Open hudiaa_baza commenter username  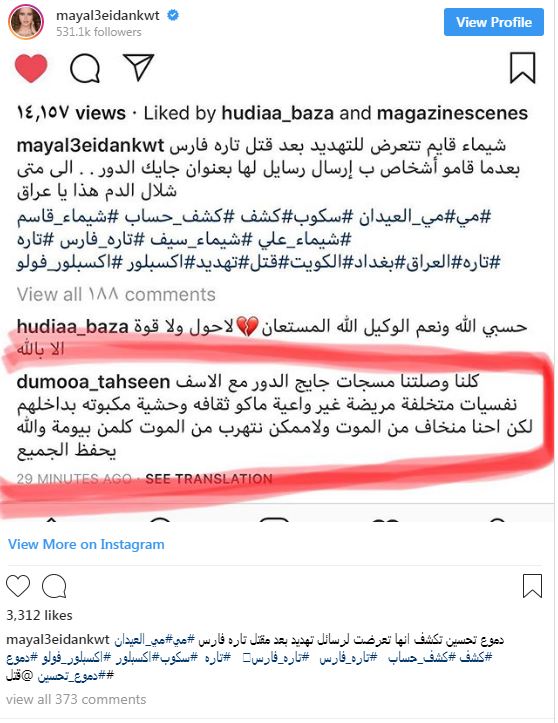tap(72, 326)
